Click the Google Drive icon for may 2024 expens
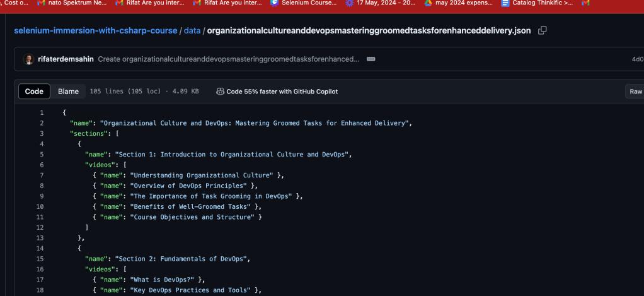Image resolution: width=644 pixels, height=296 pixels. point(428,3)
